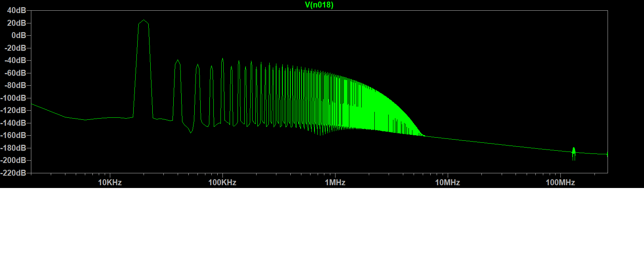Click the -60dB axis label

coord(15,73)
